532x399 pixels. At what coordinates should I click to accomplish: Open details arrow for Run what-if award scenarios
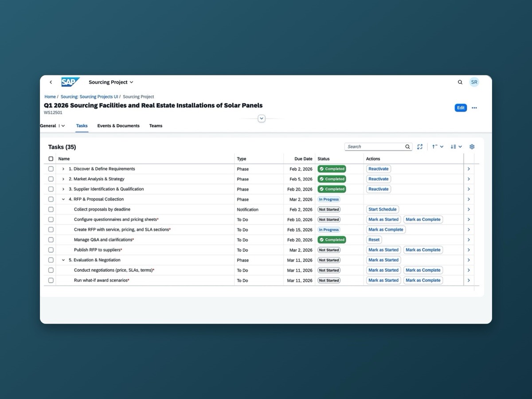(469, 281)
